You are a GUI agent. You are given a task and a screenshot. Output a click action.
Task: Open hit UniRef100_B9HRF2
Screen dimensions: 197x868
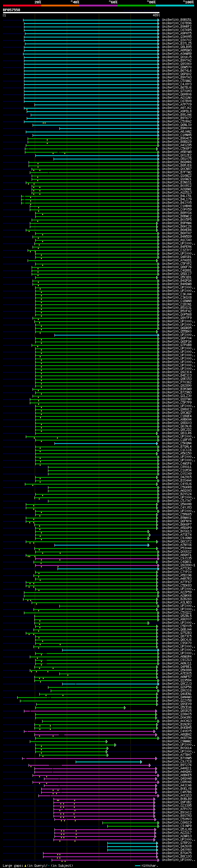[x=177, y=26]
